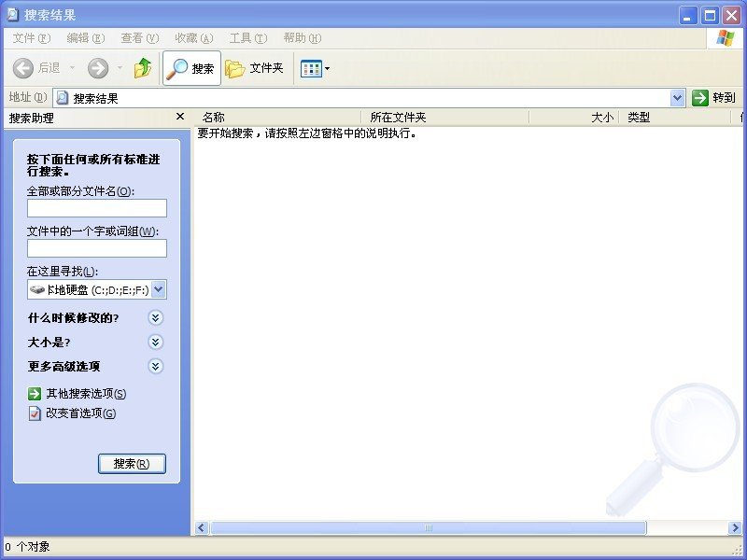The width and height of the screenshot is (747, 560).
Task: Open the Views icon dropdown
Action: (315, 68)
